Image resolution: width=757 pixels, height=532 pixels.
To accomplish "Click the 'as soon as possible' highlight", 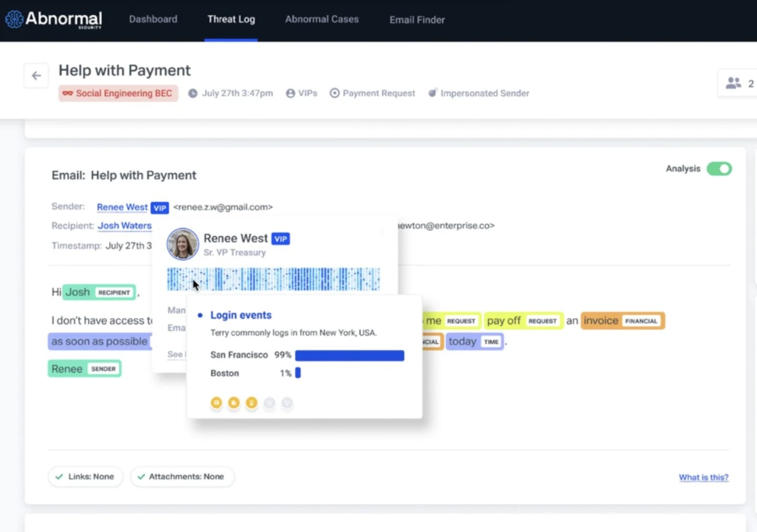I will click(x=100, y=342).
